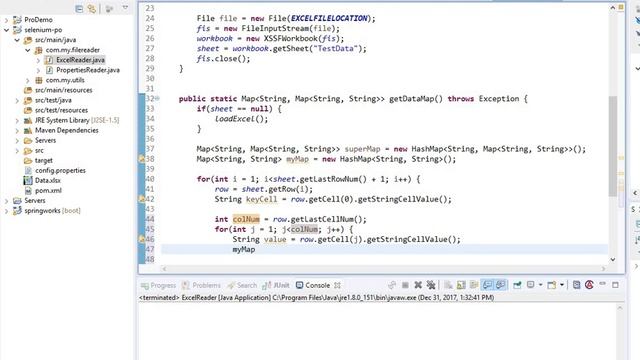Expand the src/test/java folder

coord(17,100)
